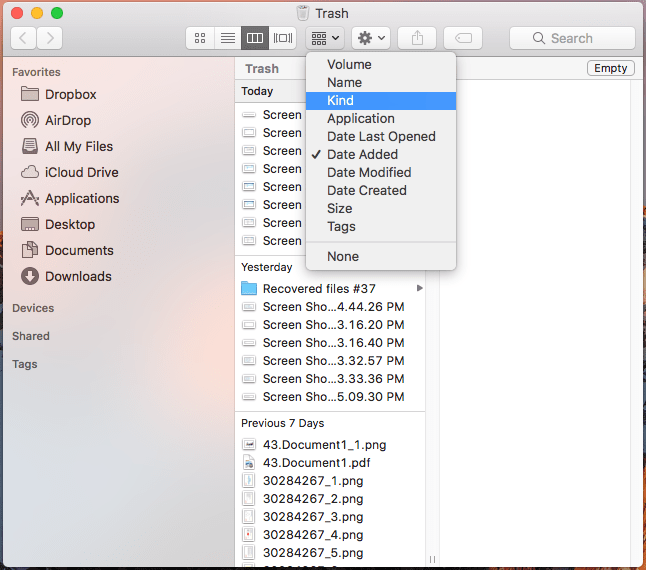Expand Recovered files #37 disclosure arrow
646x570 pixels.
419,288
